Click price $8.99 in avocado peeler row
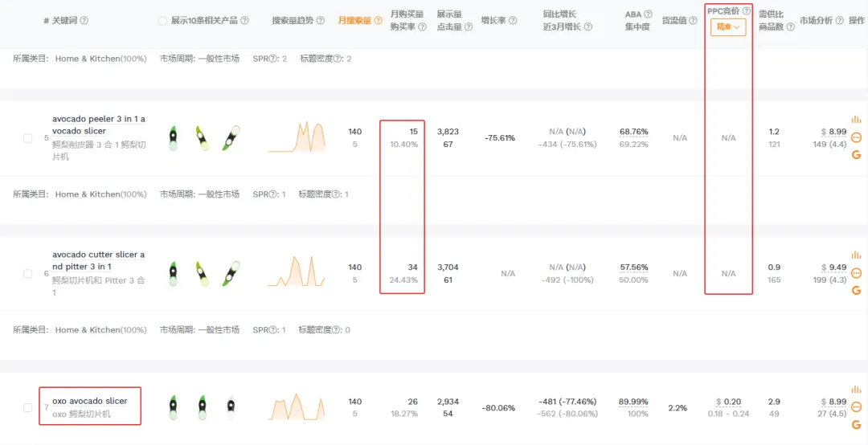This screenshot has width=868, height=445. pos(834,131)
